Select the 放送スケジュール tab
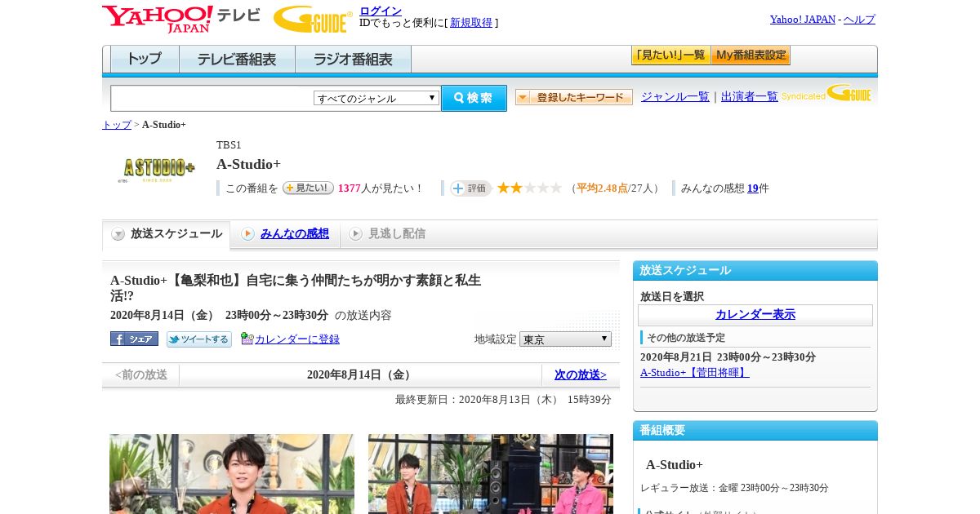The height and width of the screenshot is (514, 980). click(x=167, y=234)
